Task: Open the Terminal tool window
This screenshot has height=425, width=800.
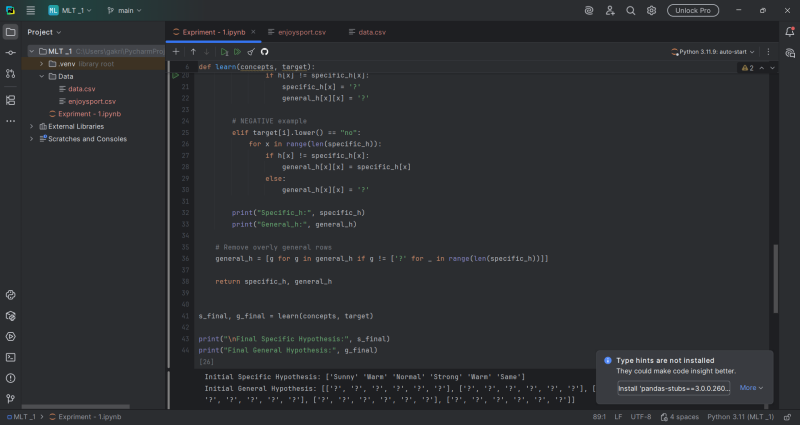Action: point(10,357)
